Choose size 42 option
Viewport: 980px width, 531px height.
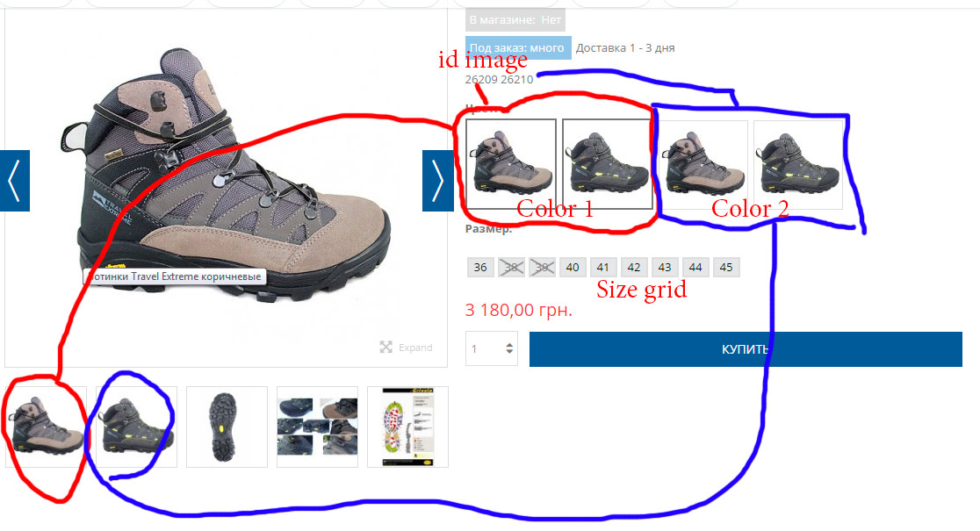pos(634,268)
